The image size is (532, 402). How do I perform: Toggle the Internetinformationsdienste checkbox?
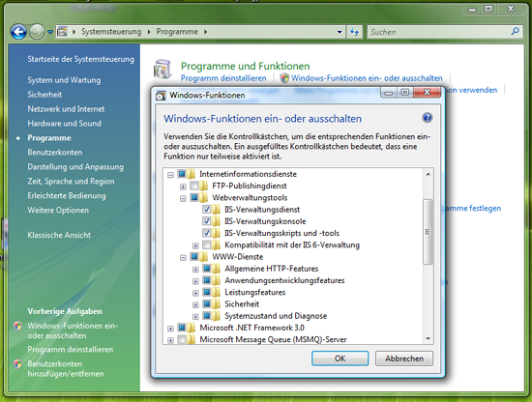tap(182, 174)
